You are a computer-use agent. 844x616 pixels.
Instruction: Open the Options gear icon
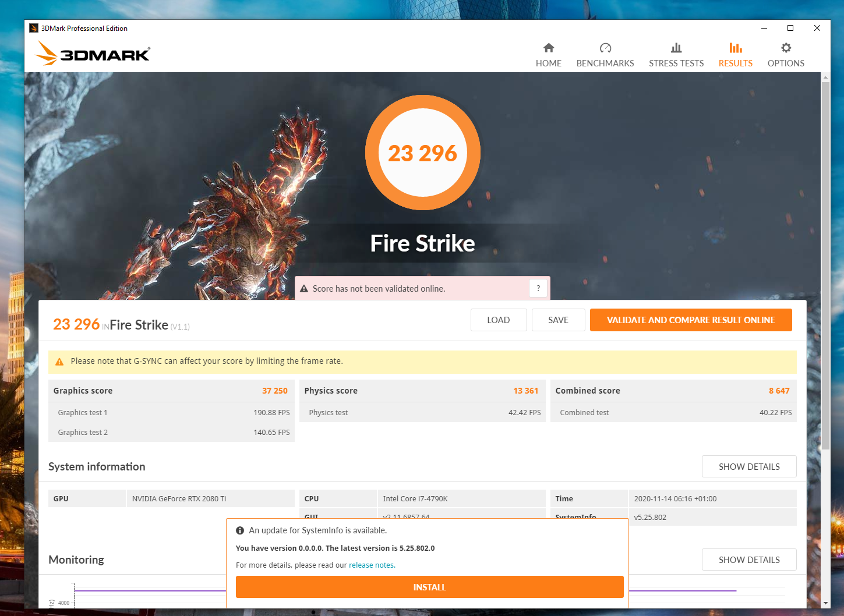(x=786, y=48)
